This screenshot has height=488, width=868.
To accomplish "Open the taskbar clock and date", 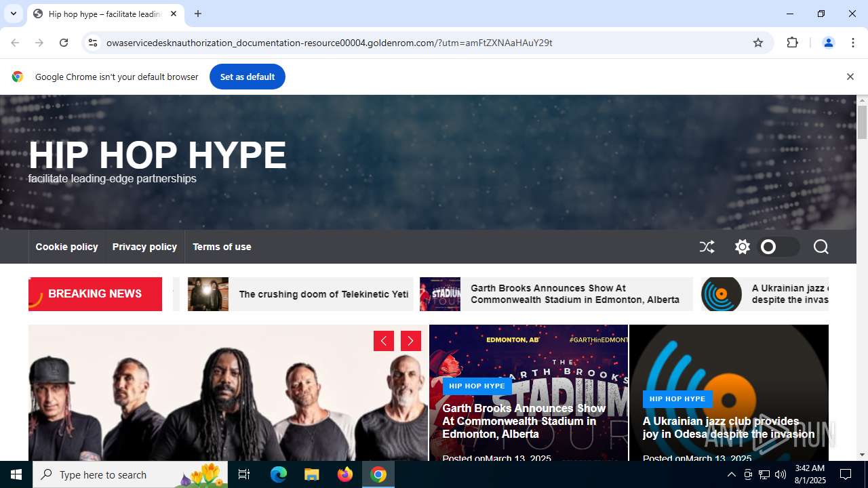I will point(810,474).
